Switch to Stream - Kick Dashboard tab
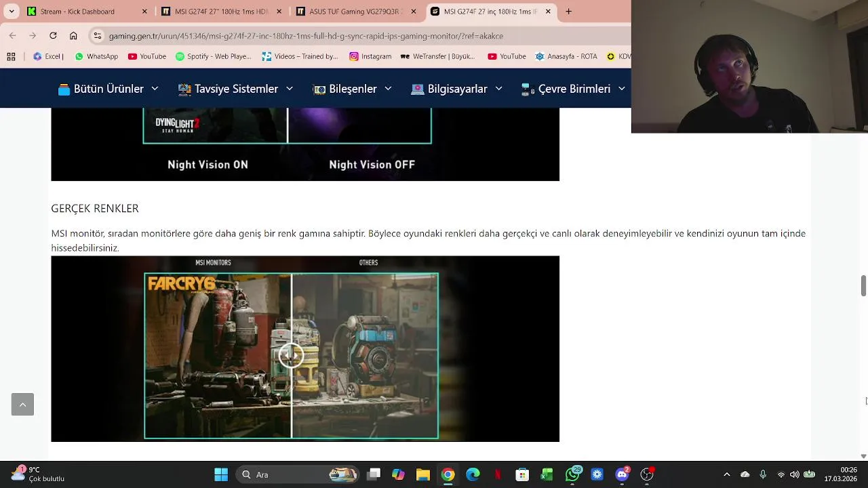This screenshot has height=488, width=868. [87, 12]
